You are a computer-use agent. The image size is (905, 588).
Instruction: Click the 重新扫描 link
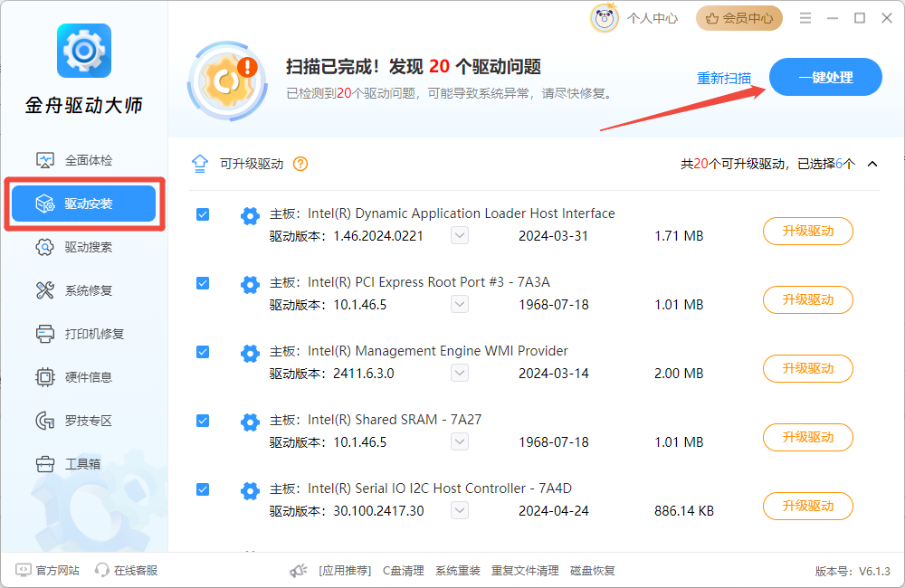tap(724, 78)
